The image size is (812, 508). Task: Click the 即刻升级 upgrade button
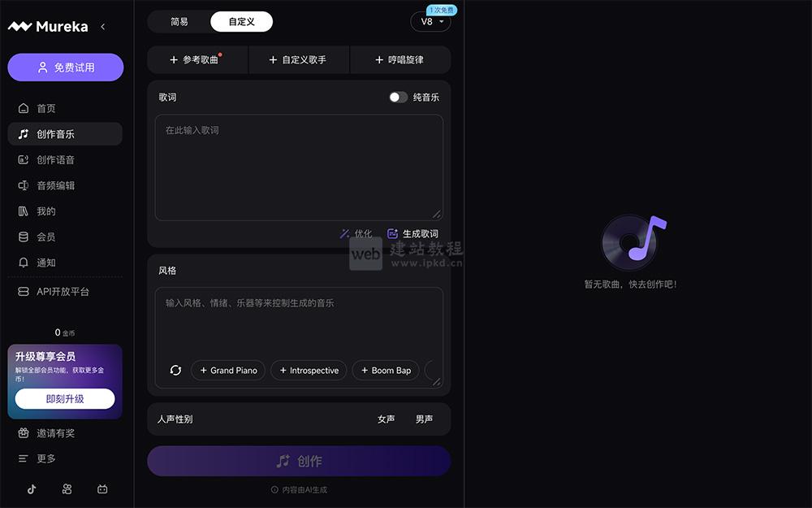click(x=64, y=399)
